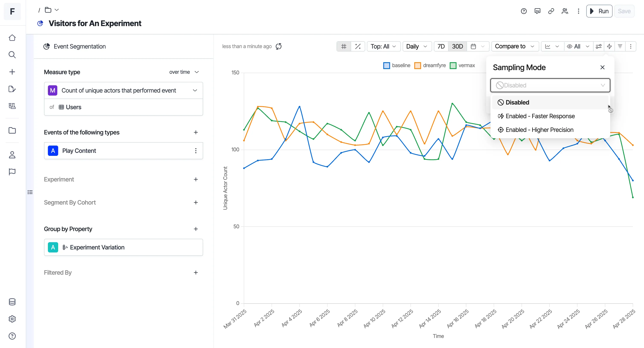Open the chart settings sliders icon
Viewport: 644px width, 348px height.
pyautogui.click(x=598, y=47)
